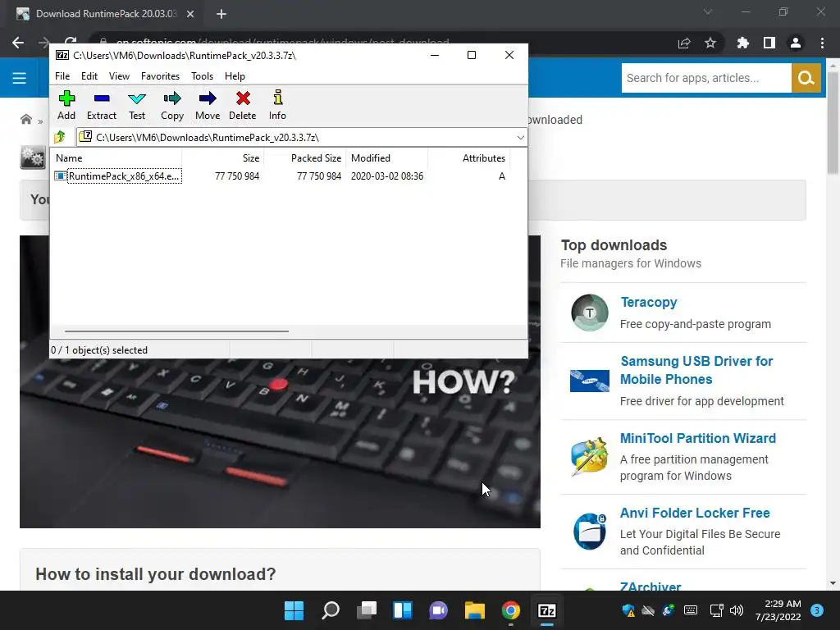The height and width of the screenshot is (630, 840).
Task: Sort by Modified column header
Action: coord(387,158)
